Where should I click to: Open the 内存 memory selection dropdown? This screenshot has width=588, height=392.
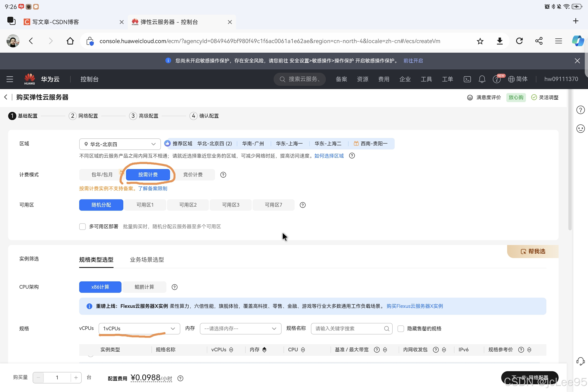pyautogui.click(x=240, y=329)
